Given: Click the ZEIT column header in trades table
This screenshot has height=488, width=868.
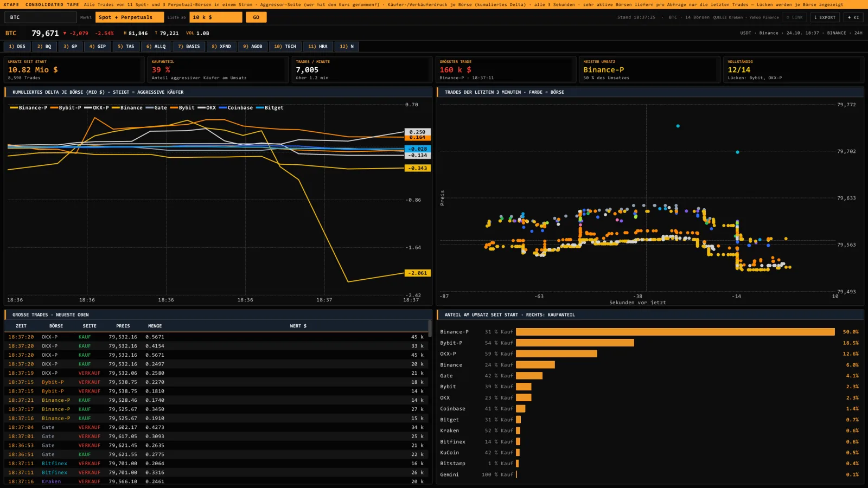Looking at the screenshot, I should (21, 326).
